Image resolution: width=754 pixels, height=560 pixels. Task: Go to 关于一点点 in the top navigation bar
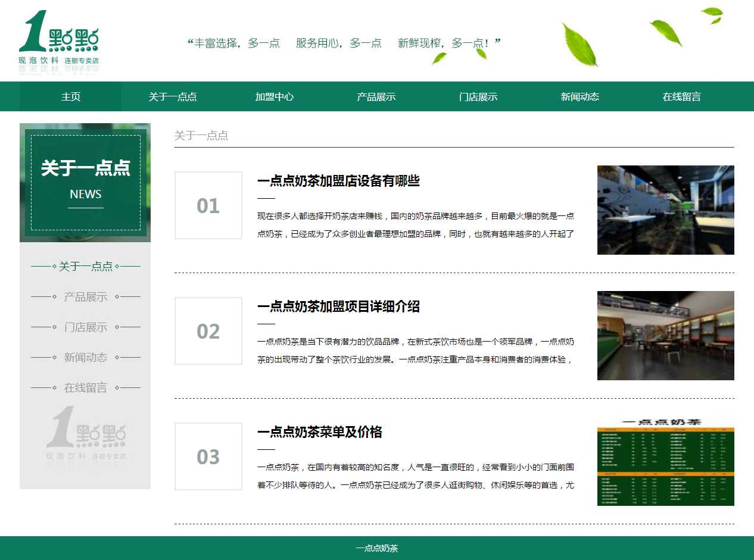pos(173,96)
